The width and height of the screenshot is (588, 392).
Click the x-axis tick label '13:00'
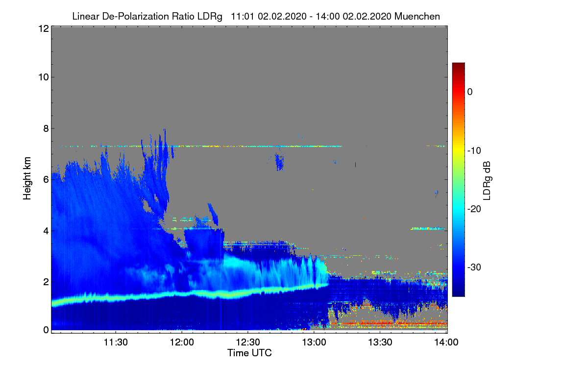coord(314,342)
